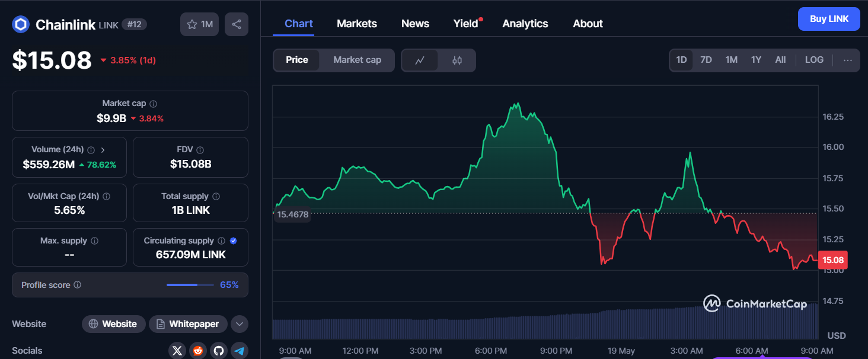The image size is (868, 359).
Task: Select the line chart view icon
Action: point(420,60)
